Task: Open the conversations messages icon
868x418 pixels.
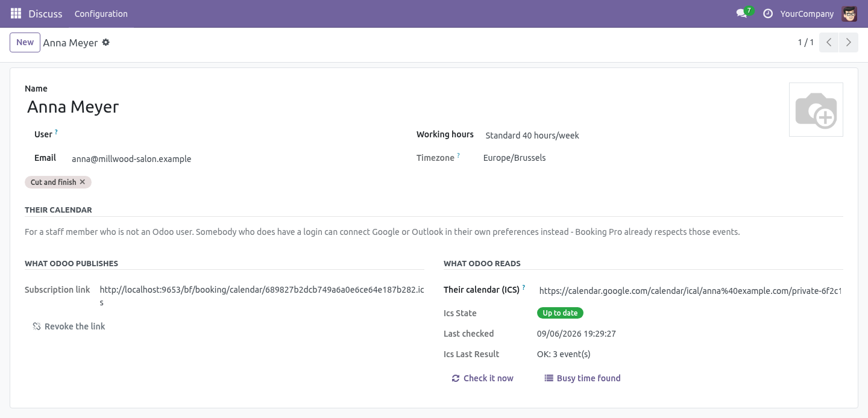Action: point(741,13)
